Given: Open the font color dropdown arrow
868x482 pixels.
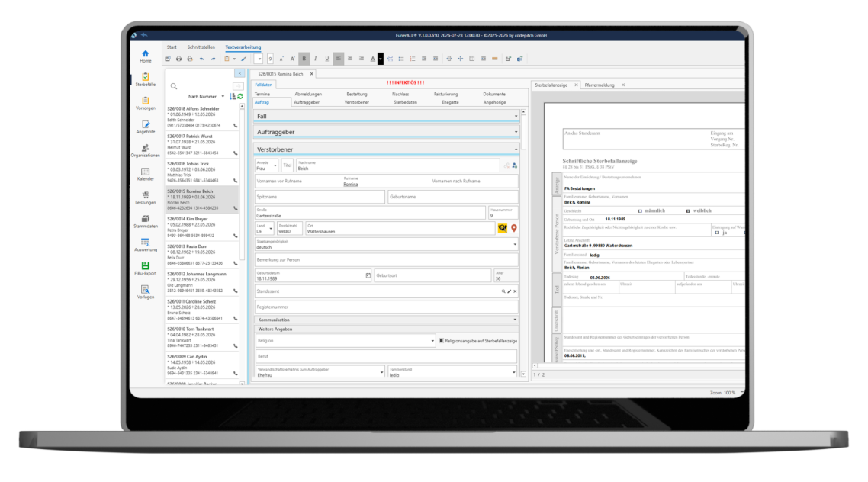Looking at the screenshot, I should pyautogui.click(x=381, y=59).
